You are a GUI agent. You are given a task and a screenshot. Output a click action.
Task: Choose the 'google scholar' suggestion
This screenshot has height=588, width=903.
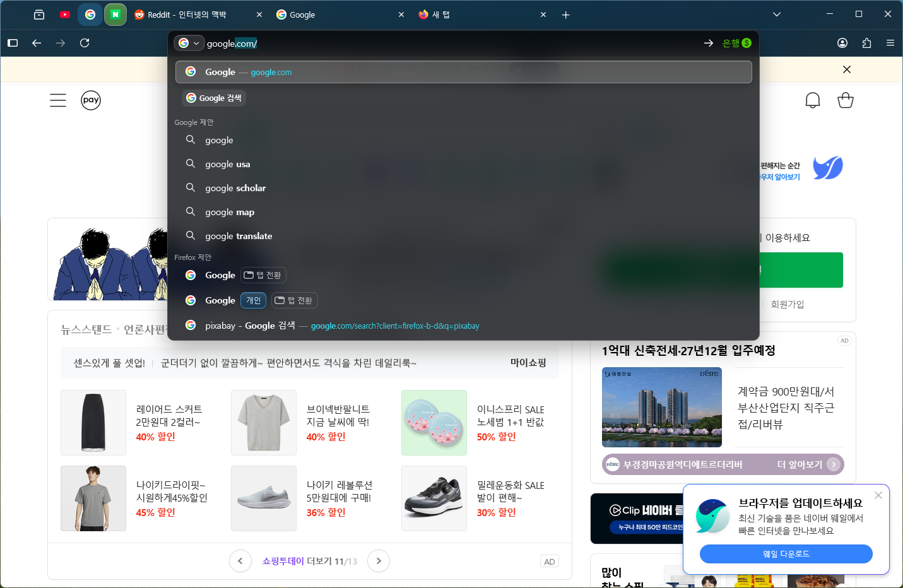click(x=464, y=188)
